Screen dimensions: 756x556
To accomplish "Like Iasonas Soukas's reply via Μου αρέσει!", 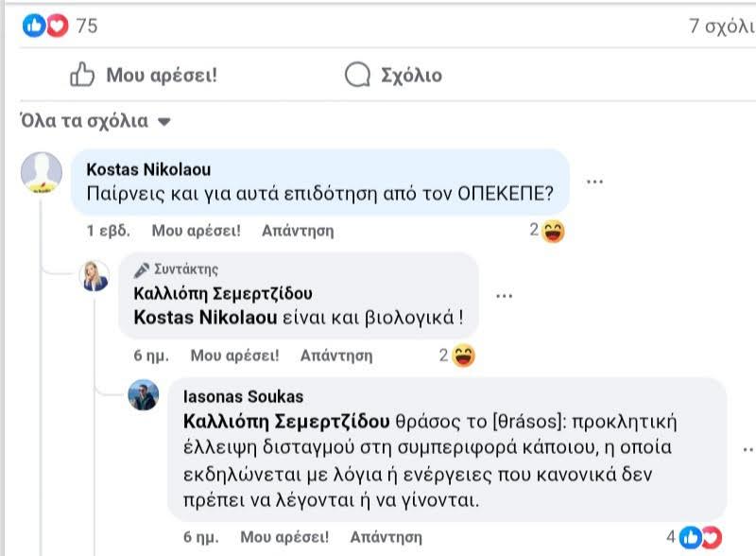I will [x=284, y=537].
